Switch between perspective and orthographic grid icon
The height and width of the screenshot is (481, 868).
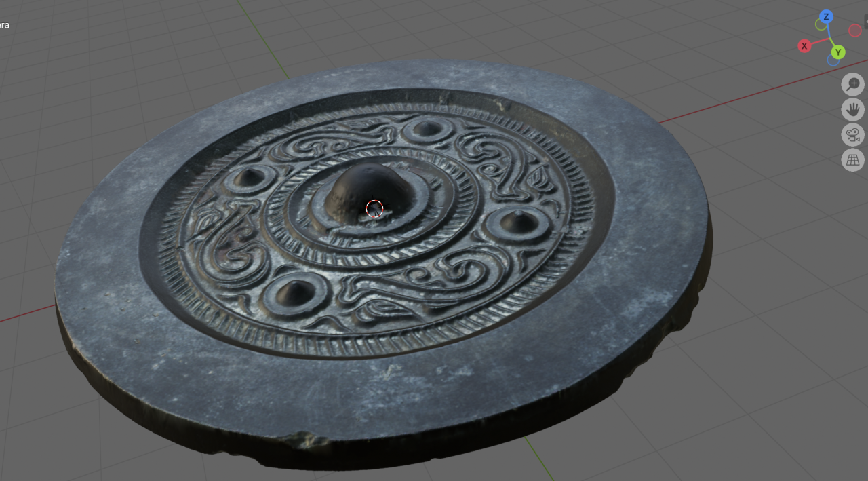point(852,159)
